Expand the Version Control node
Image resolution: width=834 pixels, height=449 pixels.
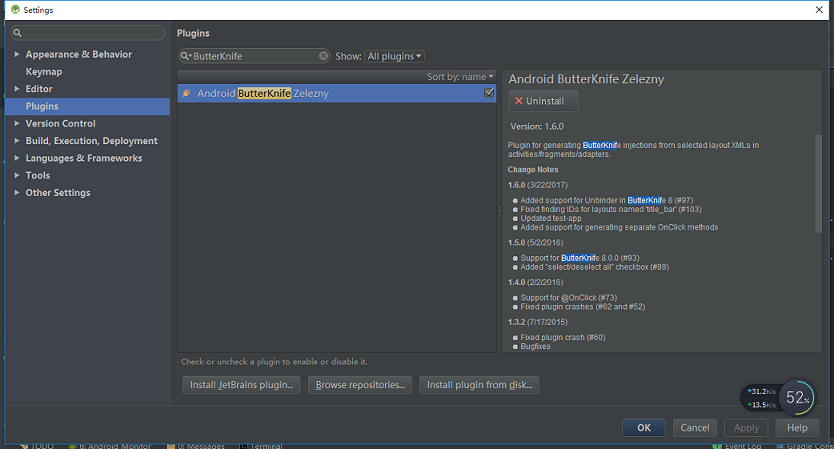17,123
